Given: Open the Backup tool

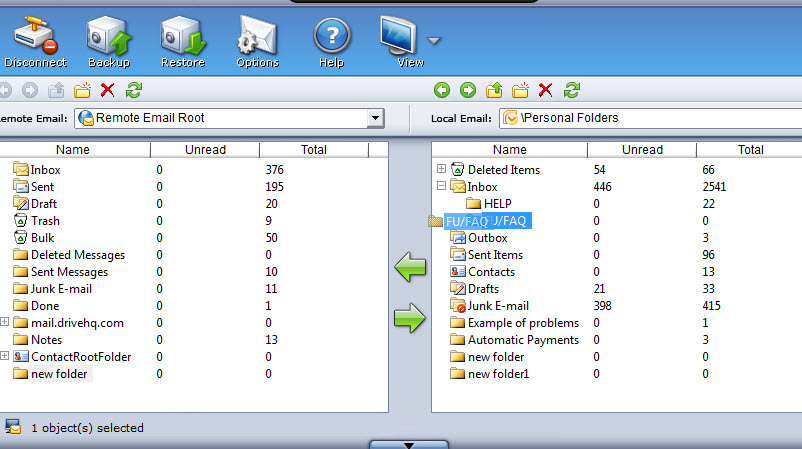Looking at the screenshot, I should point(108,40).
